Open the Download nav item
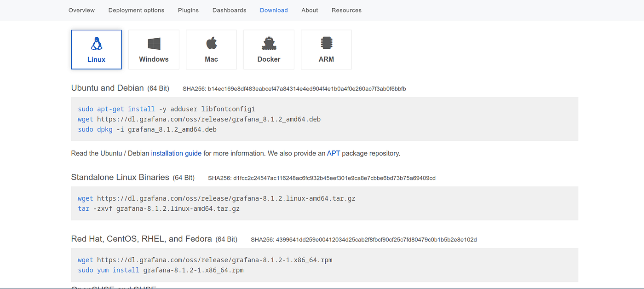 [274, 10]
